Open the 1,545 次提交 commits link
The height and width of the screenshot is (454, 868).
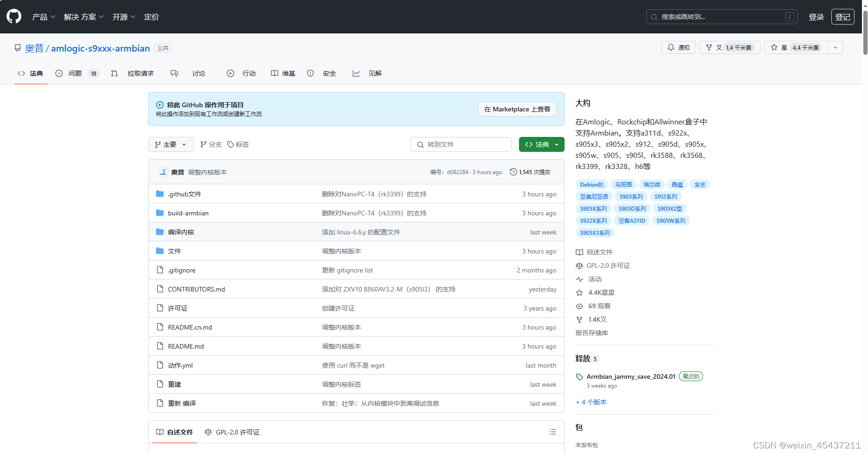[530, 172]
